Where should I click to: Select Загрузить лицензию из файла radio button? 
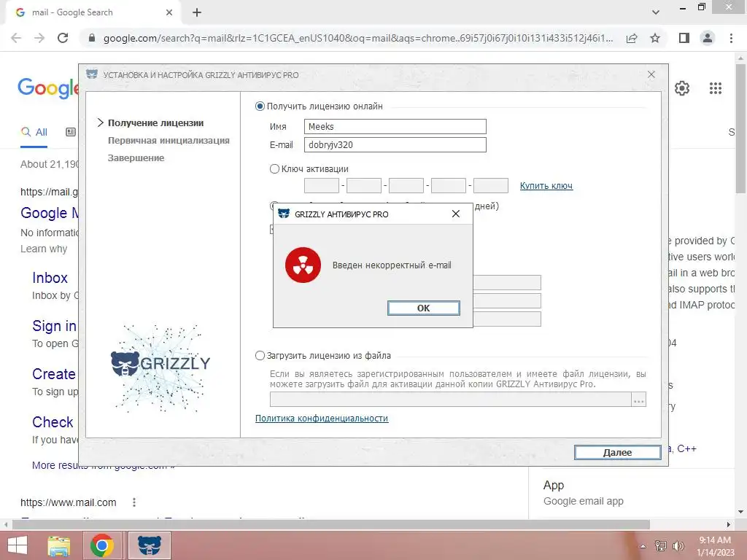tap(260, 356)
